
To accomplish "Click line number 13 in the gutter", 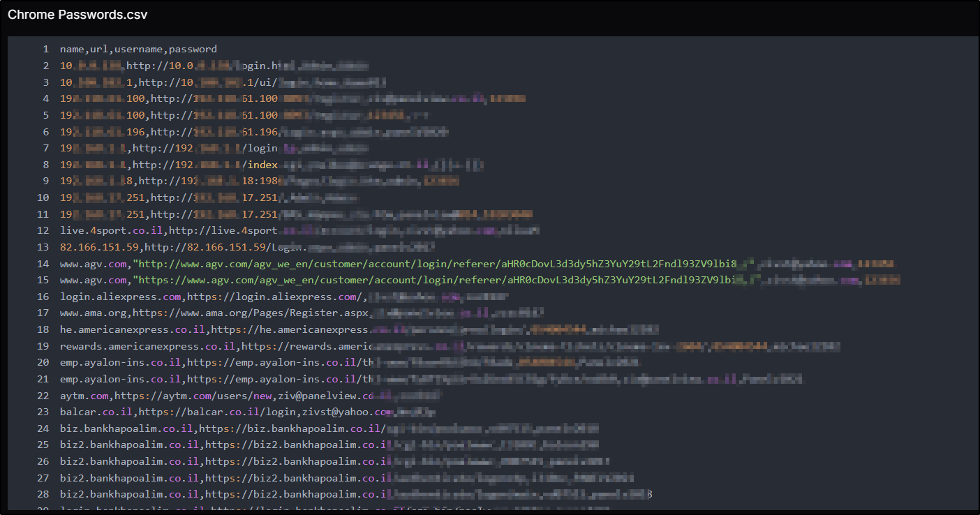I will [x=43, y=247].
